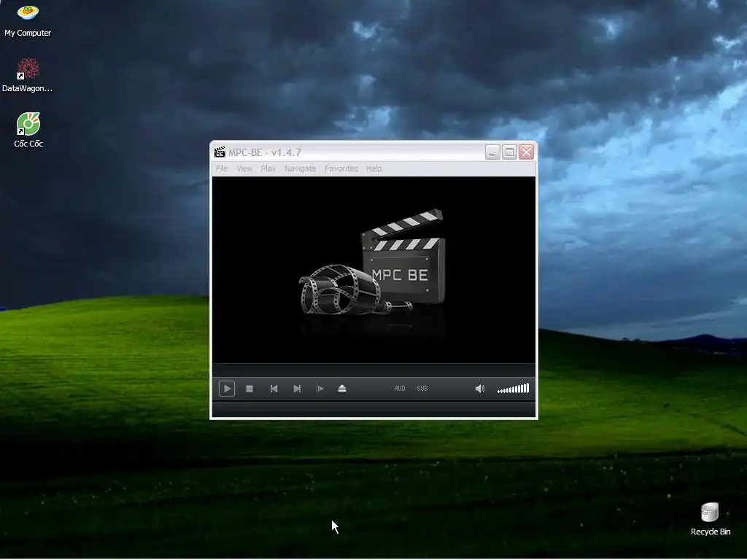747x560 pixels.
Task: Click the MPC BE logo in video area
Action: point(373,262)
